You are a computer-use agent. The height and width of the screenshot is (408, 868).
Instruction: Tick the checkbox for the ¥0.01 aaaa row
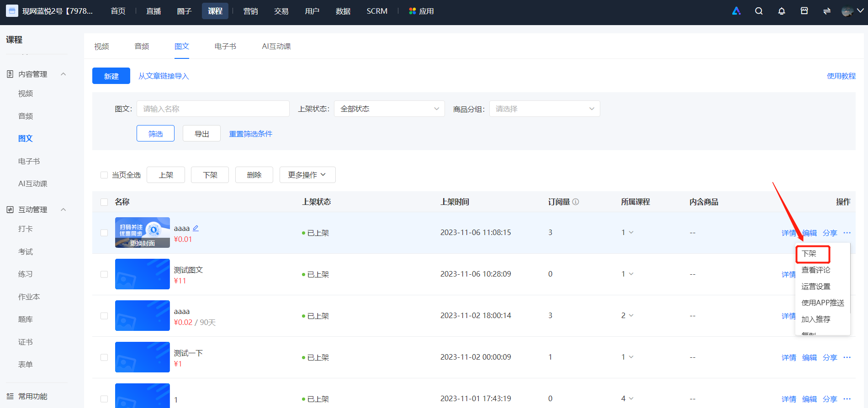(x=104, y=233)
